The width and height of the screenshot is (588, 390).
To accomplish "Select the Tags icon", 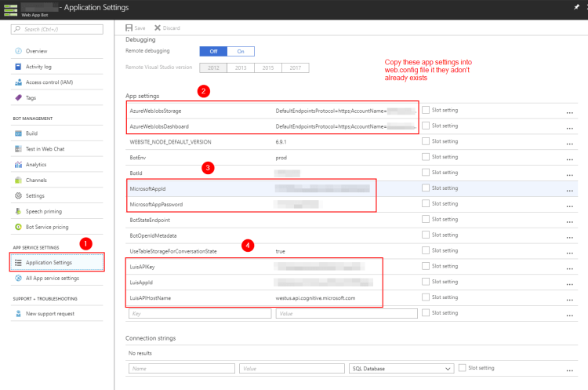I will (18, 98).
